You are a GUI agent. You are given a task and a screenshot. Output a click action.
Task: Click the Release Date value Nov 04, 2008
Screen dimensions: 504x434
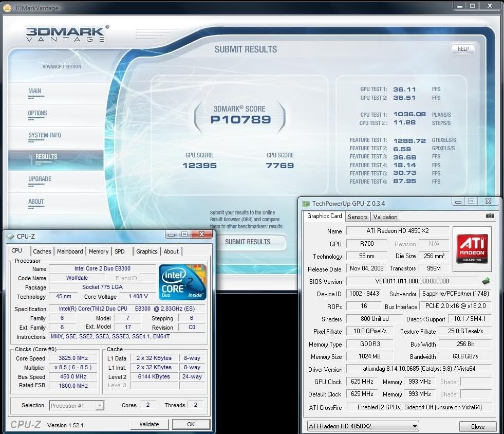[366, 268]
